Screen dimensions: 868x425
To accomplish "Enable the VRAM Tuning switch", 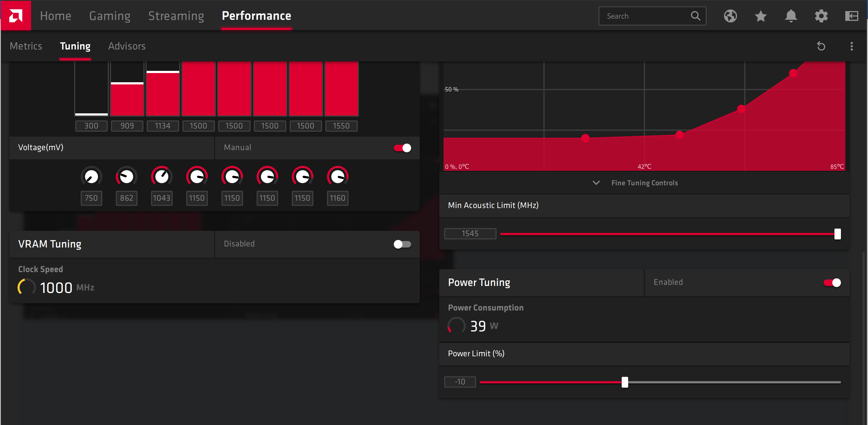I will pos(402,244).
